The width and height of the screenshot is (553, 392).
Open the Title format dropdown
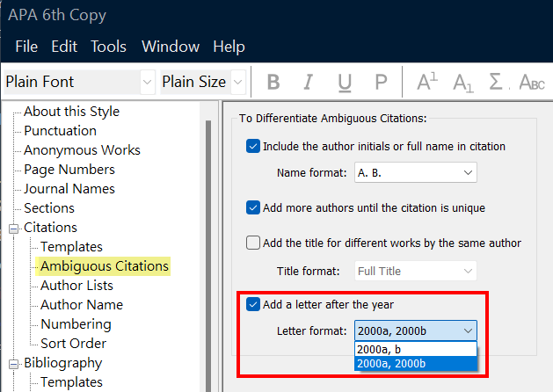click(416, 271)
